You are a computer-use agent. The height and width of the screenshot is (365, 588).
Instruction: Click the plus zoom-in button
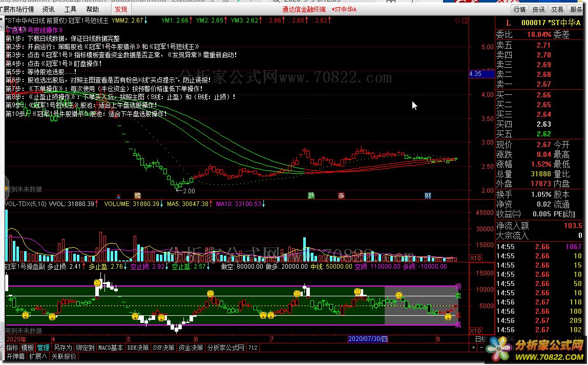point(474,348)
